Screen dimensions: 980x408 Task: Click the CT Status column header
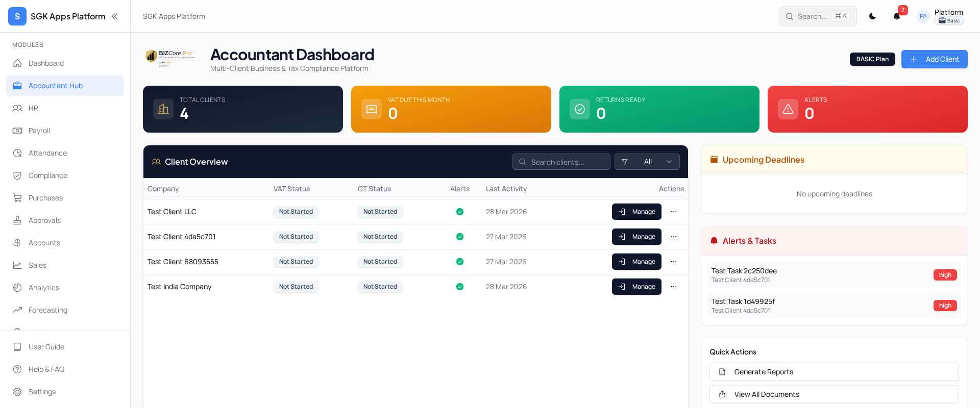(374, 189)
